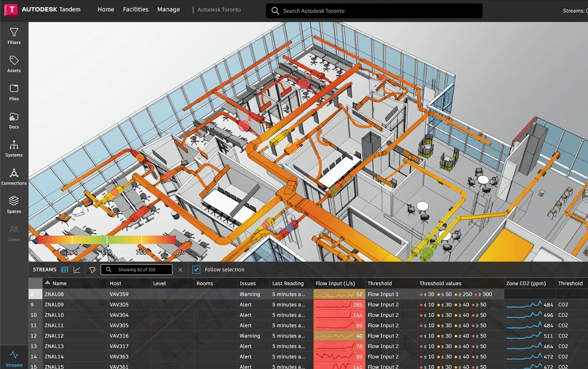Select stream row ZNAL09
Screen dimensions: 588x369
(308, 305)
